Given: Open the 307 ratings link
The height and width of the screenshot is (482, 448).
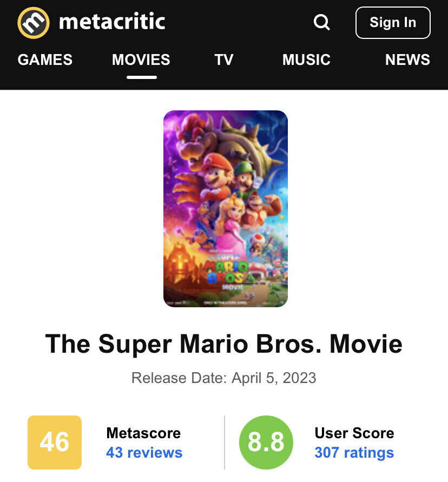Looking at the screenshot, I should coord(354,452).
